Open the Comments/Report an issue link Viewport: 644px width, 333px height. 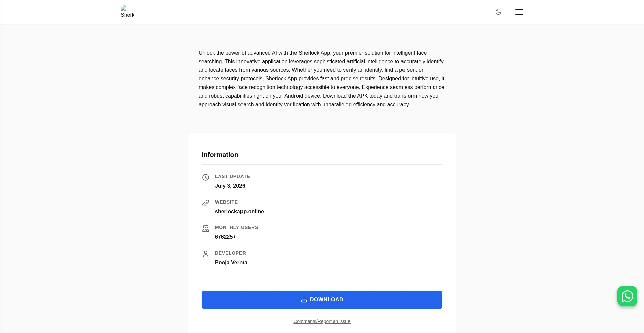pyautogui.click(x=322, y=321)
